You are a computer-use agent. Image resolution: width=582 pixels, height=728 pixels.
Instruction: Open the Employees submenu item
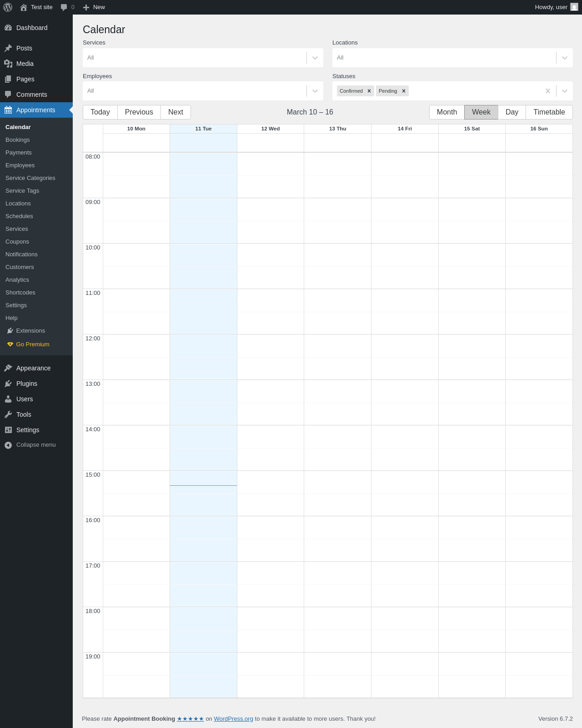point(36,165)
